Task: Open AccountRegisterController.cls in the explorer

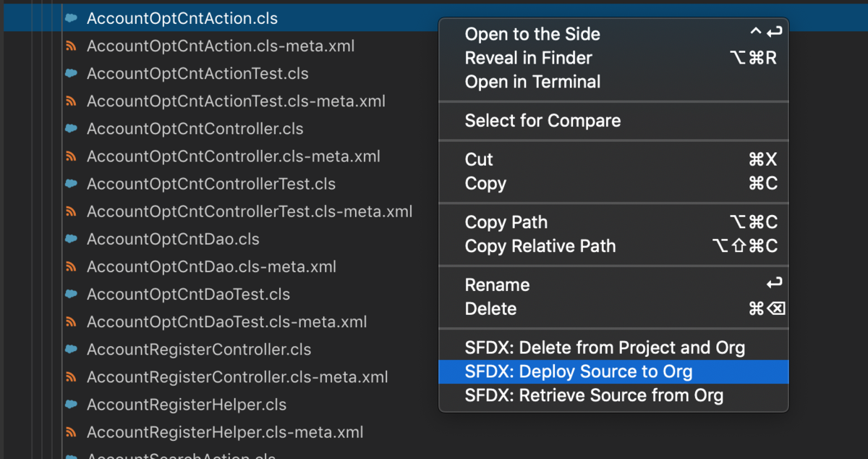Action: [x=197, y=348]
